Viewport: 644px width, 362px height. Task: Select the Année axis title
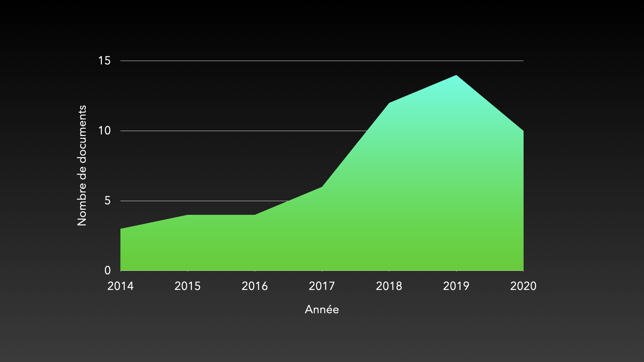322,309
